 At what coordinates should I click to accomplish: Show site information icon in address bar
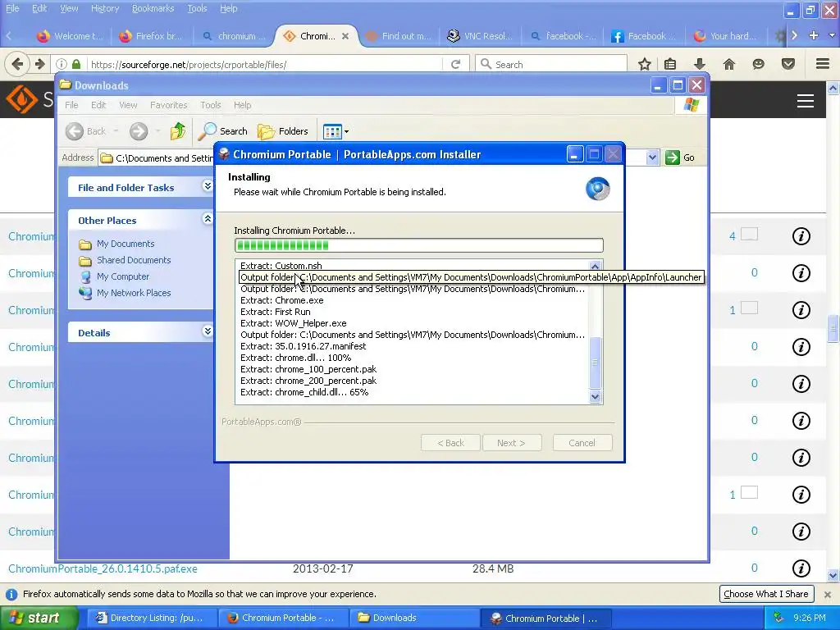(x=61, y=64)
